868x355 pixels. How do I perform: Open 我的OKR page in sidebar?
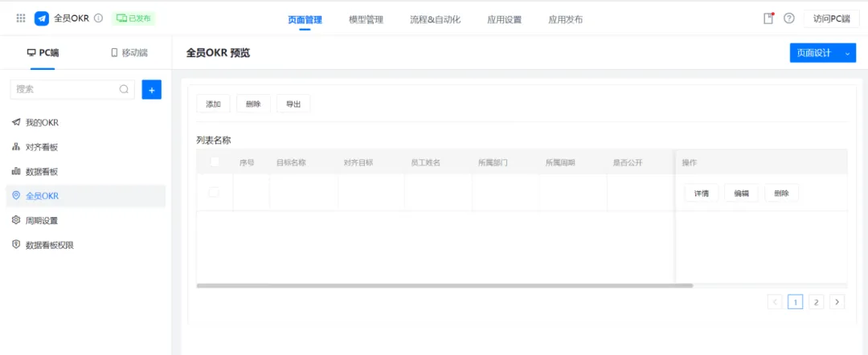pos(86,123)
